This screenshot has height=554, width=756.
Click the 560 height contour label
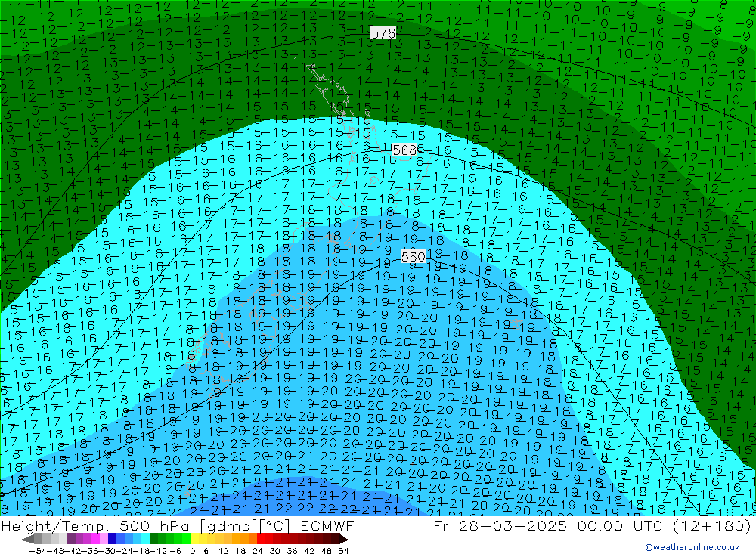point(414,256)
